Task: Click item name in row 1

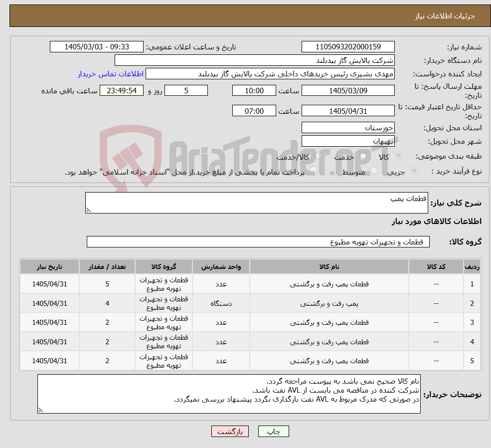Action: (329, 284)
